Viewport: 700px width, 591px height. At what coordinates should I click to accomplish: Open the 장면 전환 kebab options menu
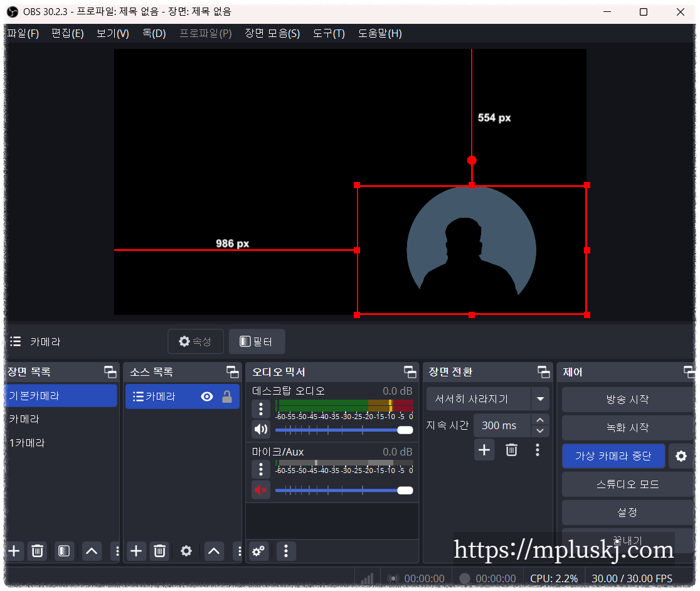tap(538, 450)
